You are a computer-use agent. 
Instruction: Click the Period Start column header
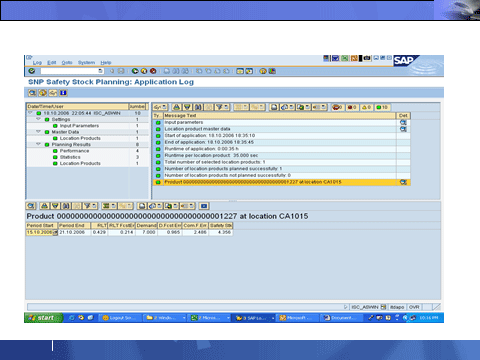coord(42,226)
